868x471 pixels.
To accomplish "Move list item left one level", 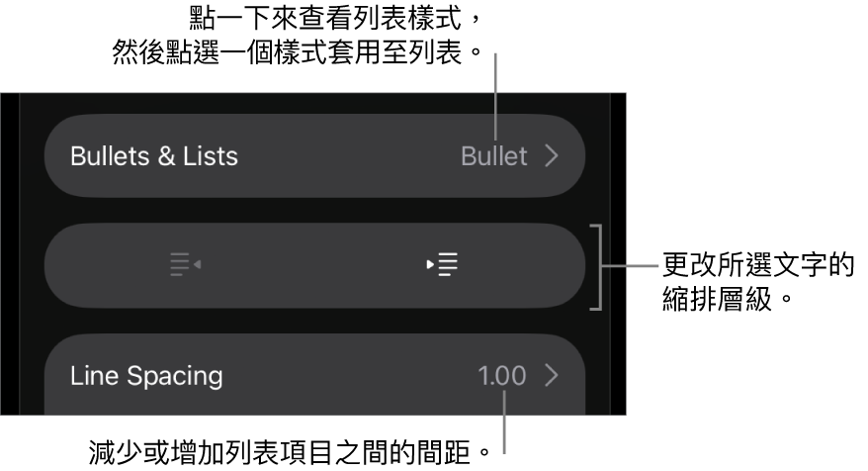I will (x=185, y=265).
